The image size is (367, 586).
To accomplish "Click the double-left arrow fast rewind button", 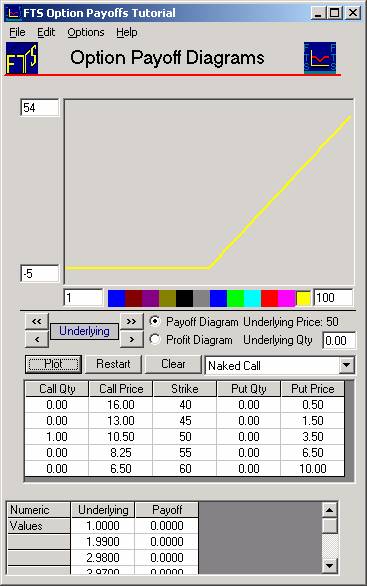I will click(37, 321).
